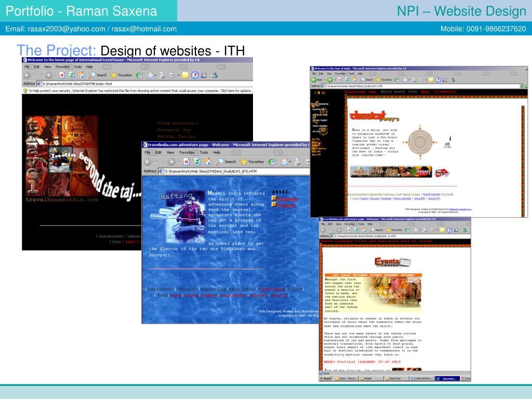Image resolution: width=532 pixels, height=399 pixels.
Task: Click Refresh icon in International travel house window
Action: pyautogui.click(x=72, y=75)
